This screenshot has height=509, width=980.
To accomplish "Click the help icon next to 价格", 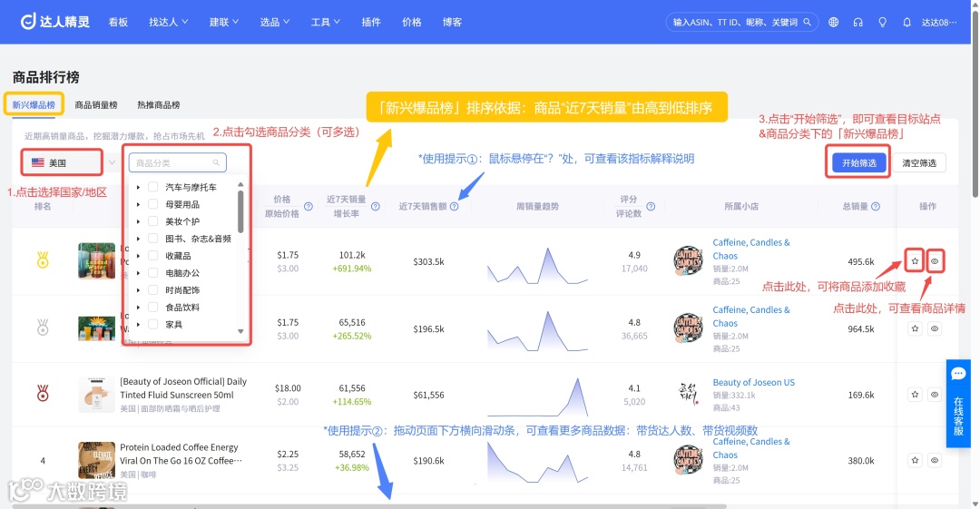I will point(309,206).
